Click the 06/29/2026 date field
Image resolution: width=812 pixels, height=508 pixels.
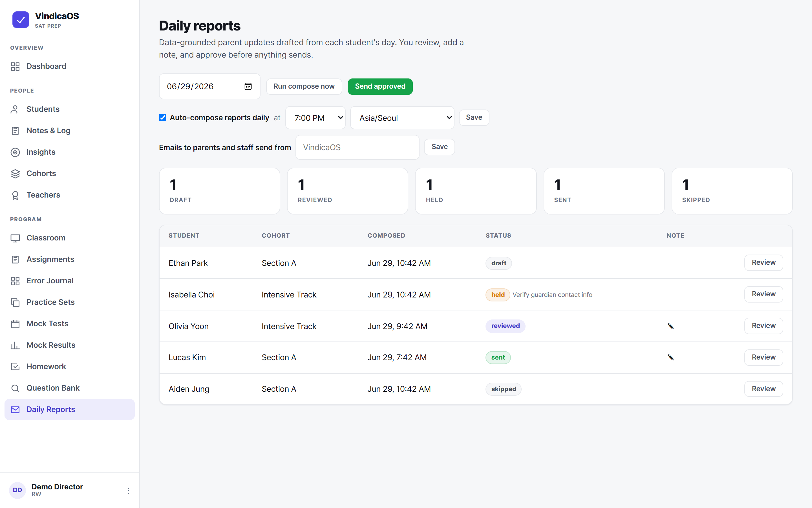(210, 86)
